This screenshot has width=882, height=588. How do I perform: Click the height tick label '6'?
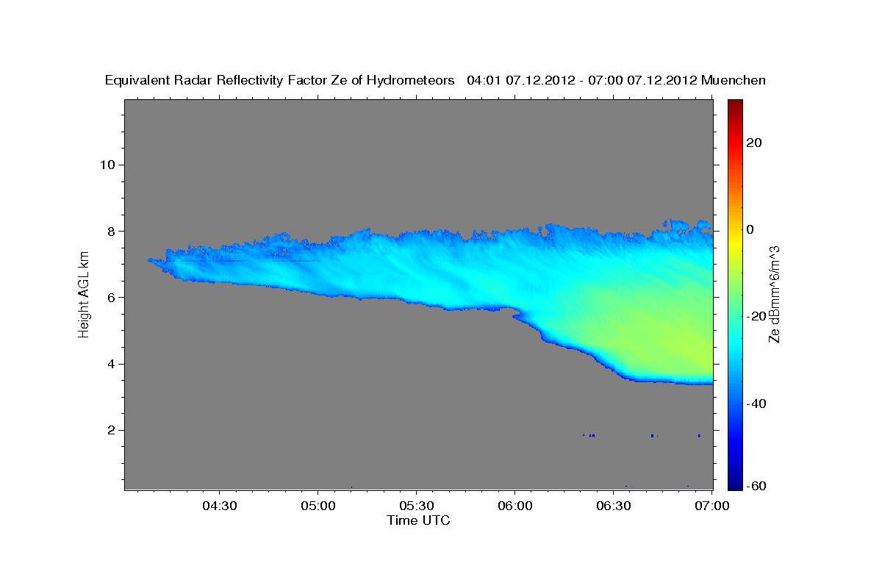(x=112, y=297)
